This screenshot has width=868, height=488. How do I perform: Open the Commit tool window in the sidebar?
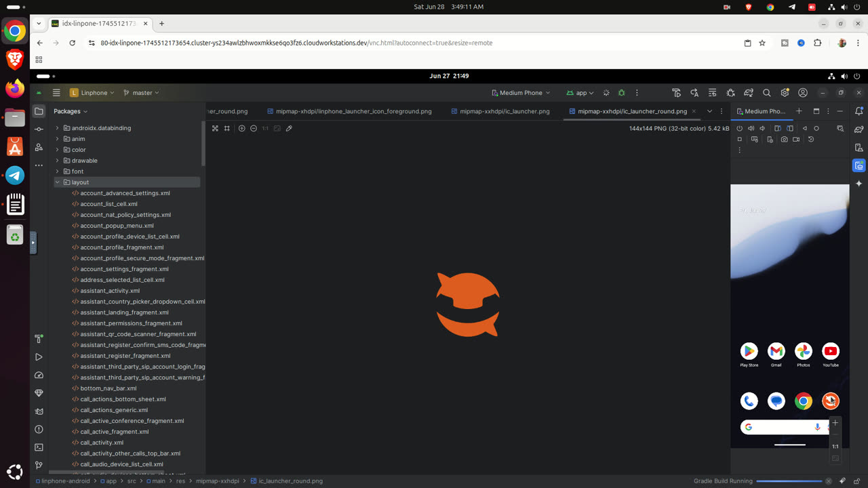tap(39, 129)
